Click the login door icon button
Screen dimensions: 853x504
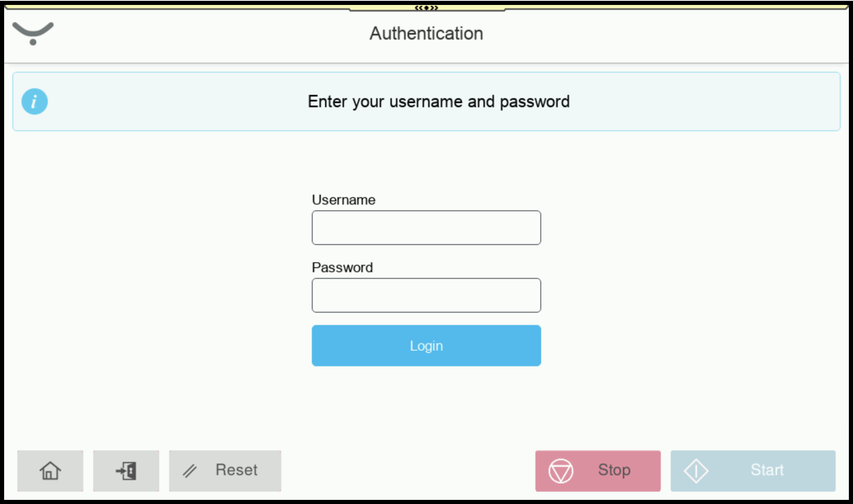click(126, 471)
